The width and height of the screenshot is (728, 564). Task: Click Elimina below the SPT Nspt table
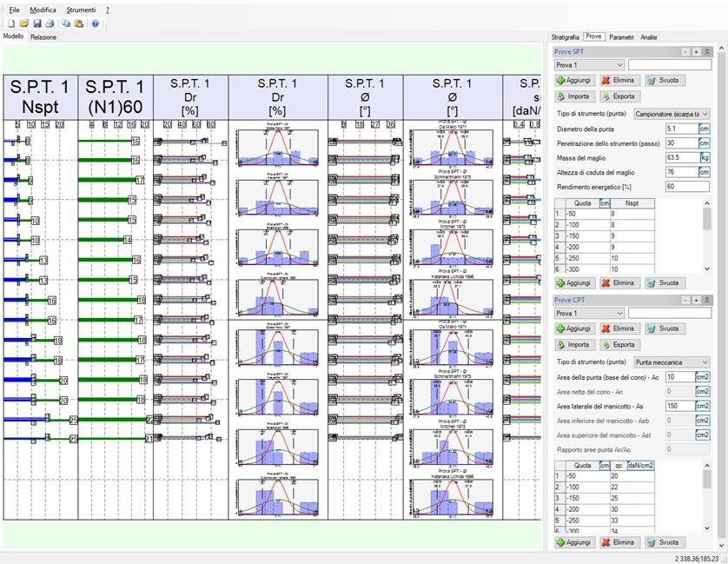point(619,283)
